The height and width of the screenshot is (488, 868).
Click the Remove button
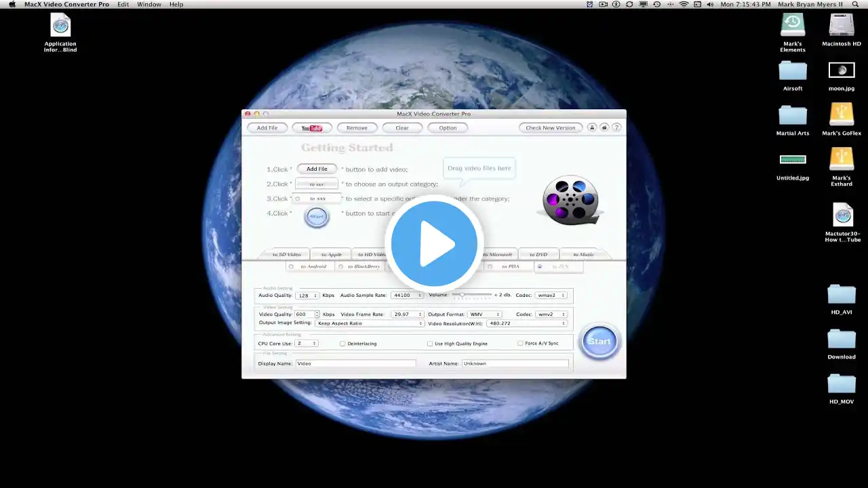click(x=357, y=127)
